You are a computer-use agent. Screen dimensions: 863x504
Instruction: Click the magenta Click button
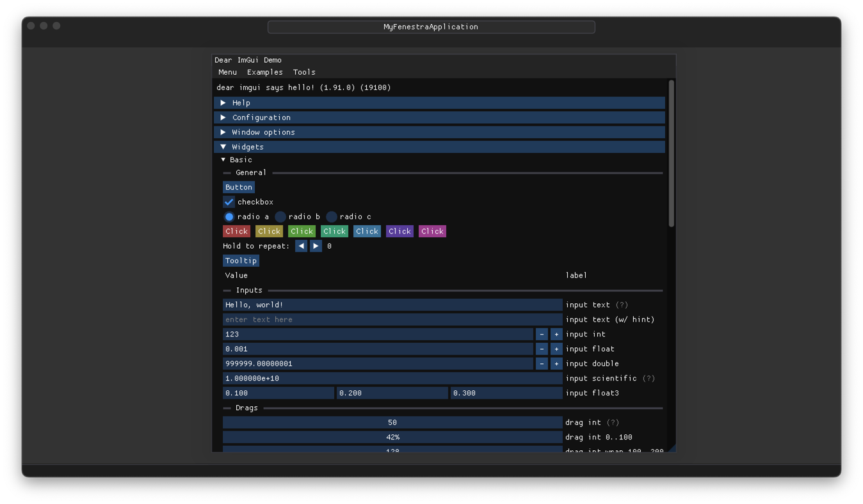pos(432,231)
